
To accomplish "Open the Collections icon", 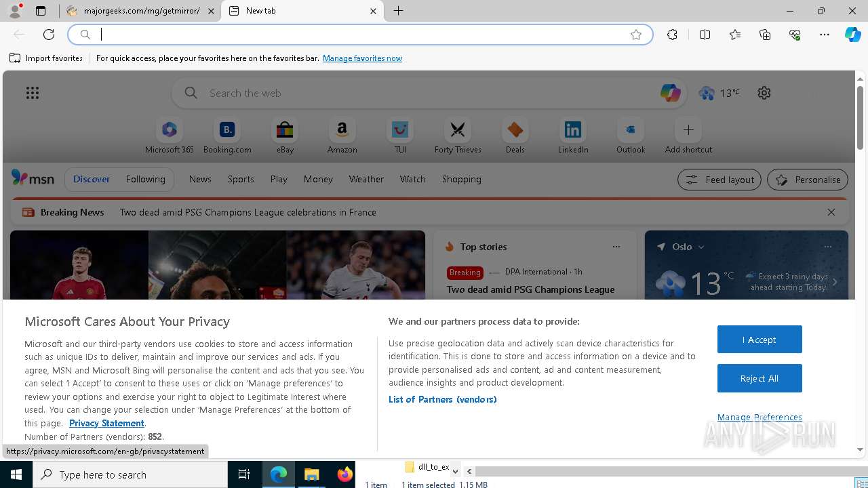I will (x=765, y=35).
